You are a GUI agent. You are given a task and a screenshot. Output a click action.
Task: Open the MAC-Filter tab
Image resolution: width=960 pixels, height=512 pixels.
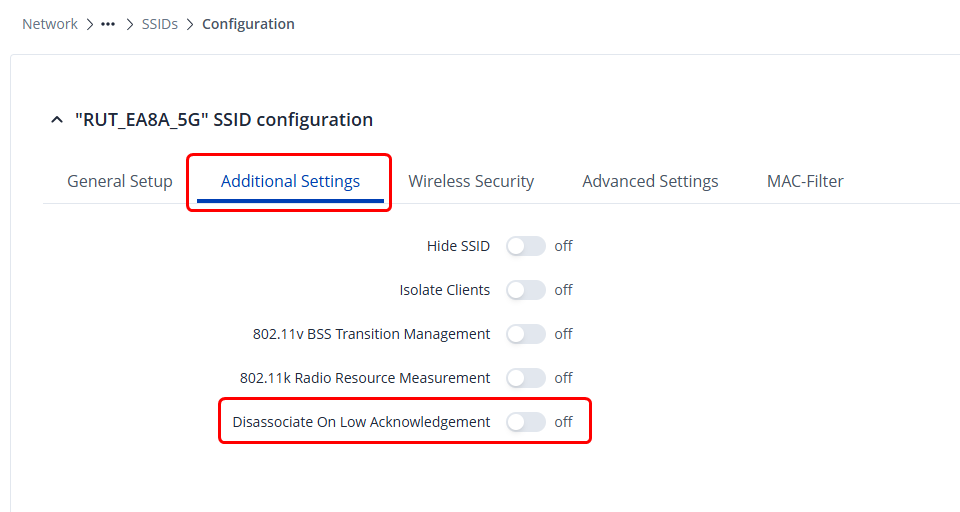805,181
